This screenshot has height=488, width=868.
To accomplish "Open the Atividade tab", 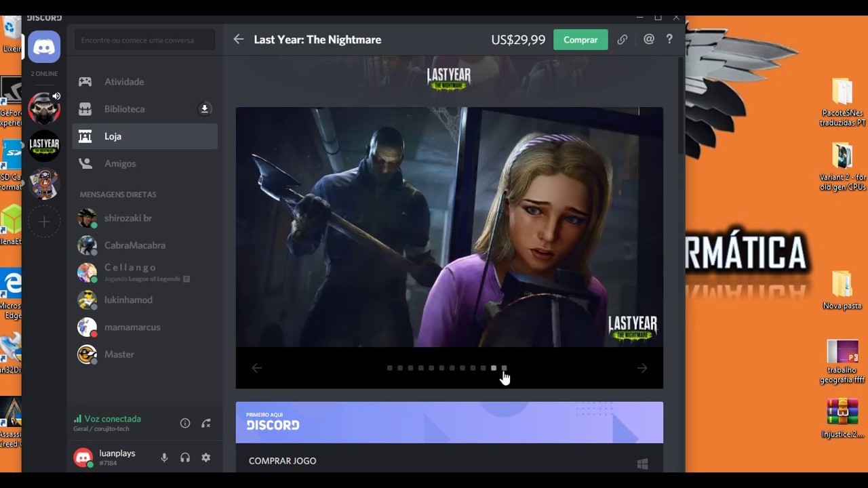I will tap(144, 81).
